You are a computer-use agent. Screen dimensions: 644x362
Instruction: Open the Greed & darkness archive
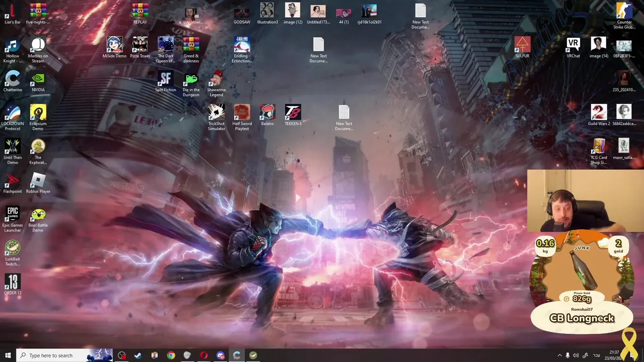(191, 50)
